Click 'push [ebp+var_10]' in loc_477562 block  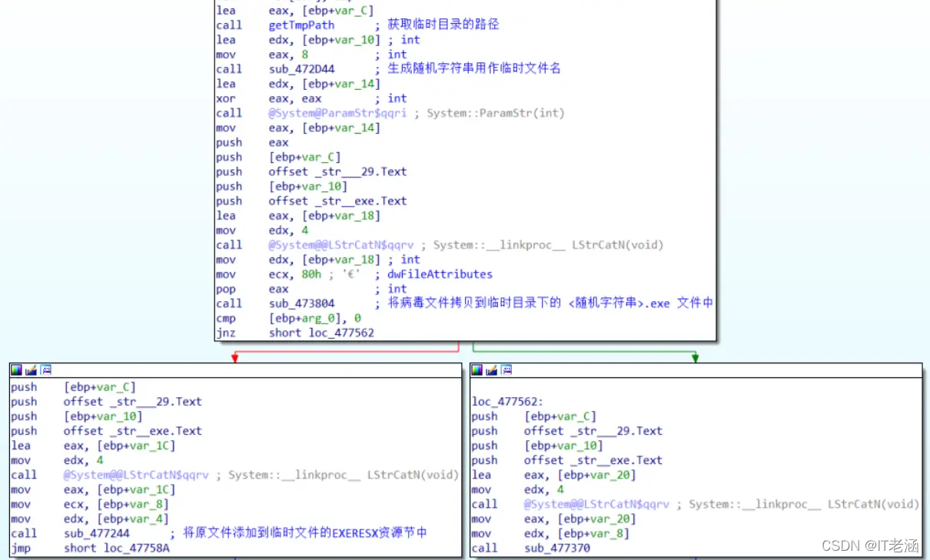click(538, 446)
